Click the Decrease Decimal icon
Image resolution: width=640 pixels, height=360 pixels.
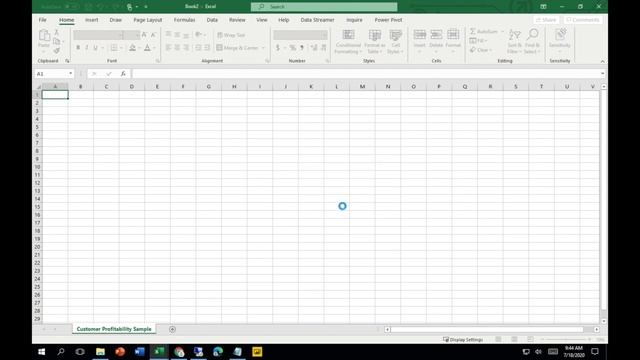(x=323, y=48)
